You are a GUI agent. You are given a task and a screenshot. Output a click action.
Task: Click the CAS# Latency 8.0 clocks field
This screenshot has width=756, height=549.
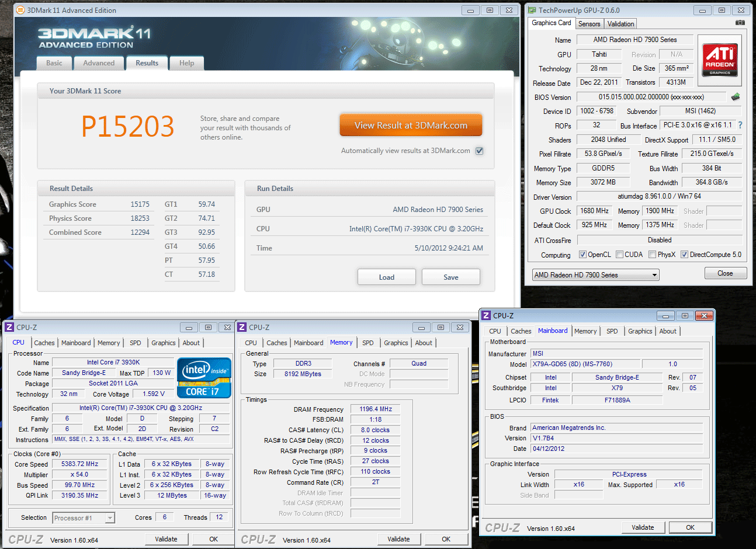[x=376, y=430]
